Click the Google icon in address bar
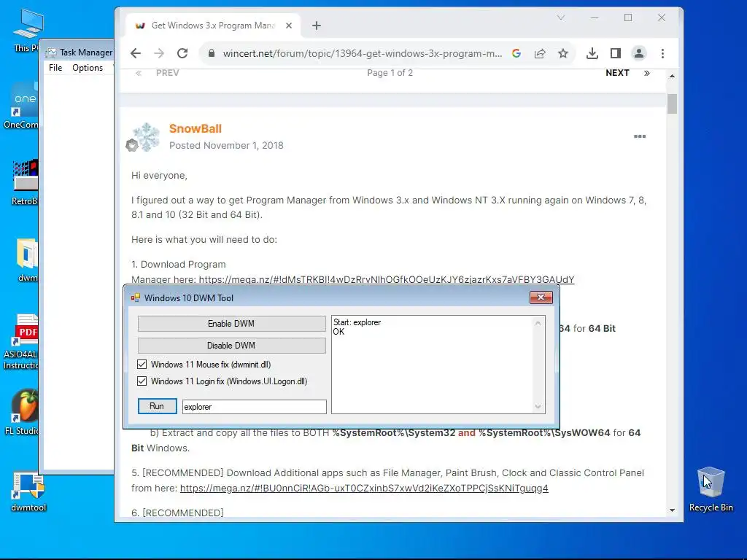This screenshot has width=747, height=560. click(x=516, y=53)
